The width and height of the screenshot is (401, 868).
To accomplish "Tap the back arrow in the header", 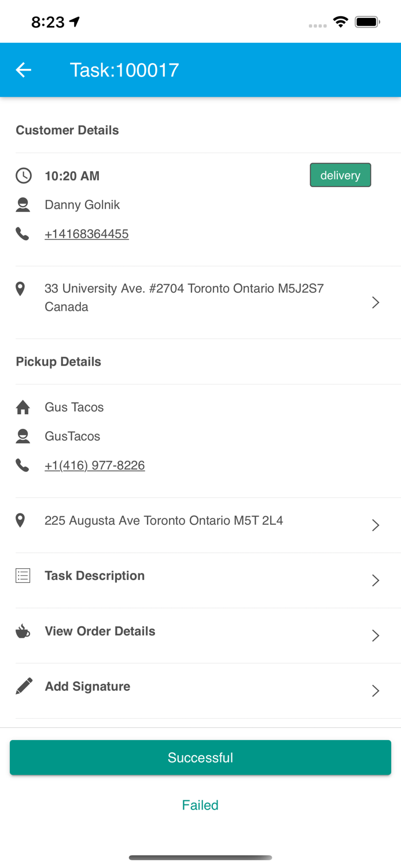I will coord(23,69).
